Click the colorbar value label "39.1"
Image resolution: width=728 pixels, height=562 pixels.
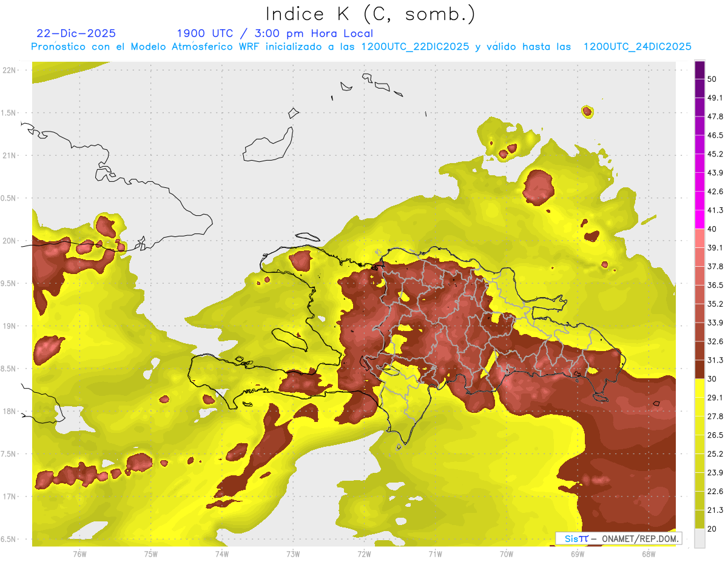pos(715,248)
